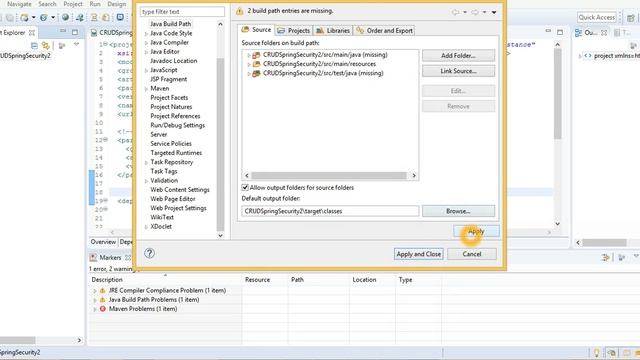
Task: Click the Quick Access search box
Action: coord(596,17)
